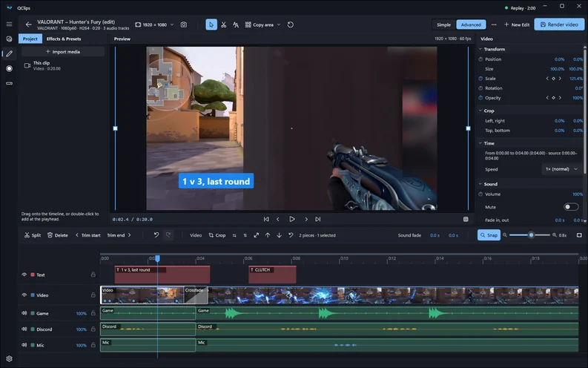The height and width of the screenshot is (368, 588).
Task: Zoom in the timeline with plus magnifier
Action: pyautogui.click(x=554, y=235)
